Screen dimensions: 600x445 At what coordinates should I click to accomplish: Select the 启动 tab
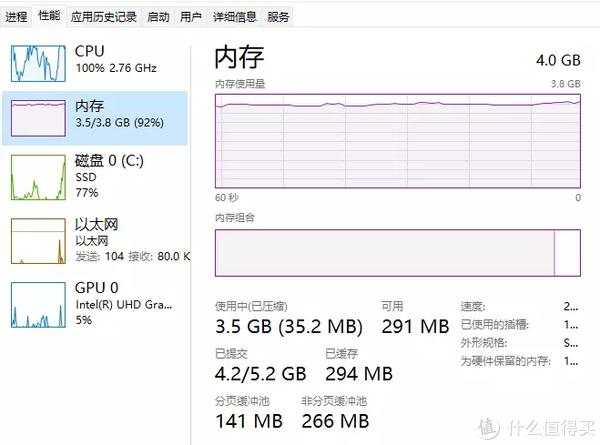click(x=158, y=16)
